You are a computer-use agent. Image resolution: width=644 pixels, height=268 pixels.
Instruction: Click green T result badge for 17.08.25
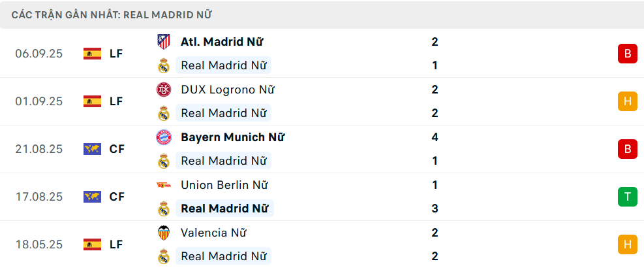tap(627, 197)
